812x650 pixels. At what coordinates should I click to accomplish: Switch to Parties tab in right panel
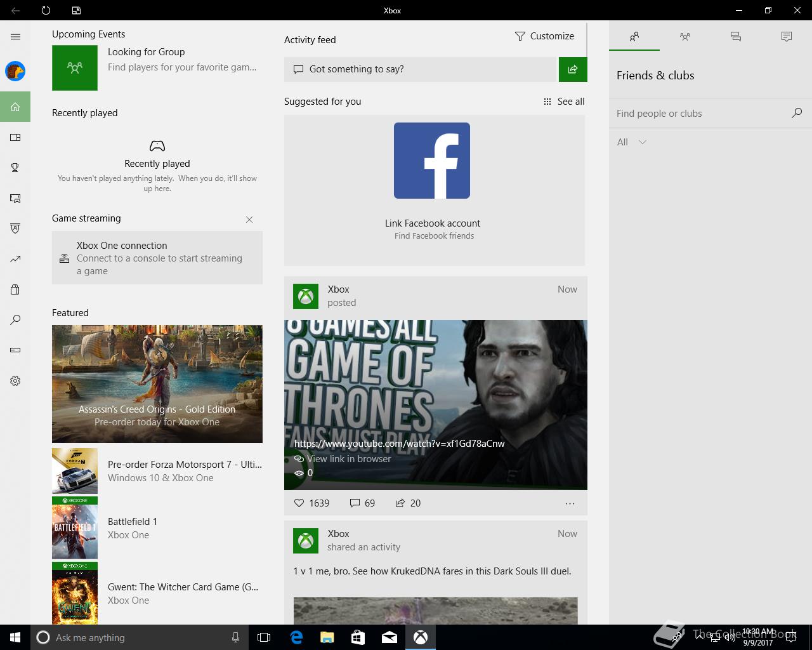click(685, 37)
